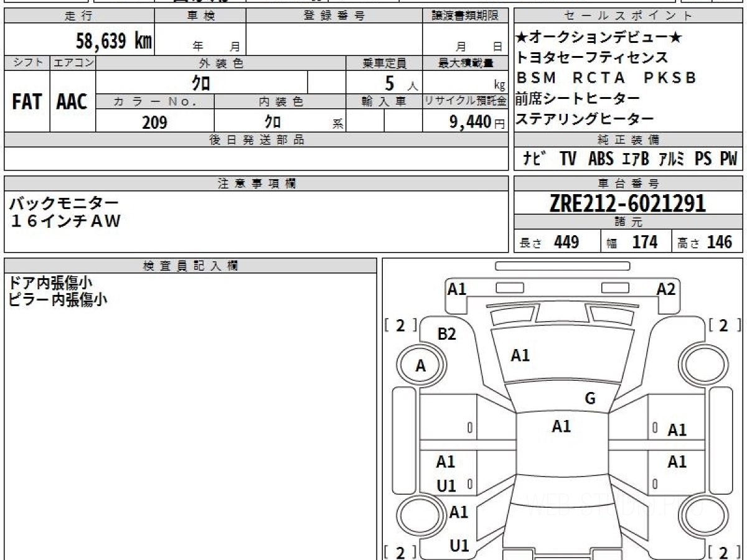Image resolution: width=747 pixels, height=560 pixels.
Task: Click the クロ value under 外装色
Action: (202, 82)
